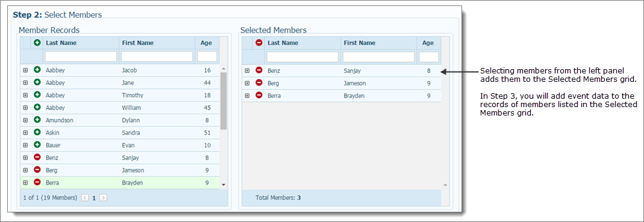Click the 19 Members count text
This screenshot has height=222, width=644.
click(59, 198)
